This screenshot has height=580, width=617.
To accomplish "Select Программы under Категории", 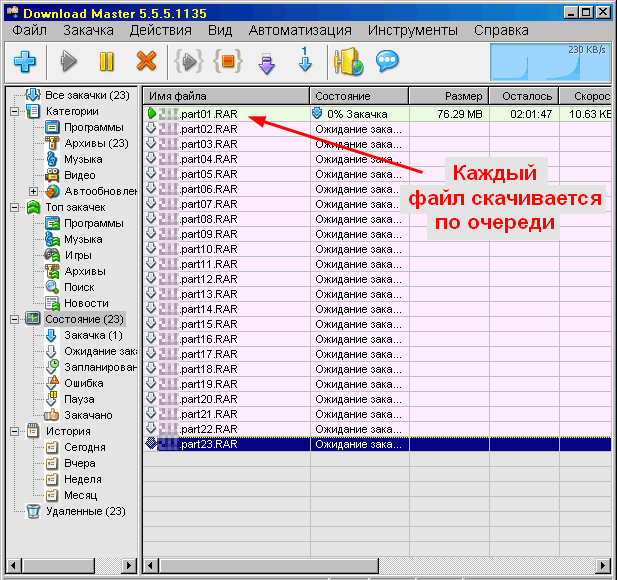I will 94,127.
